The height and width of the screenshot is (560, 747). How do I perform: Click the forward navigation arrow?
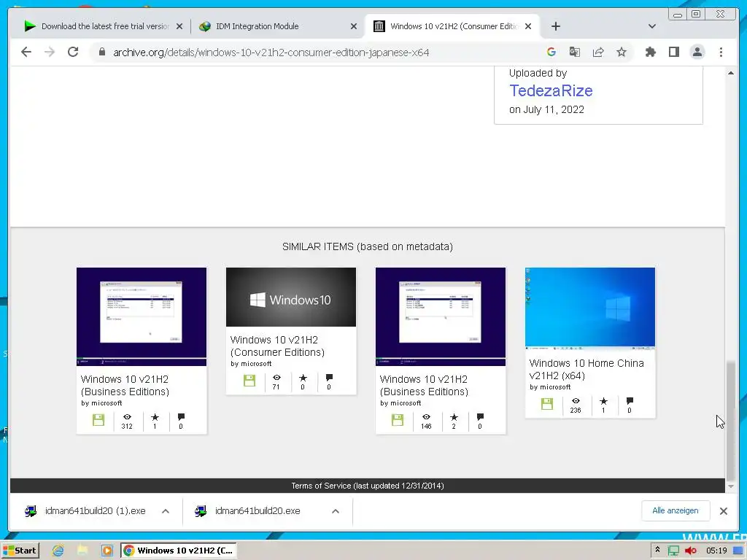50,52
